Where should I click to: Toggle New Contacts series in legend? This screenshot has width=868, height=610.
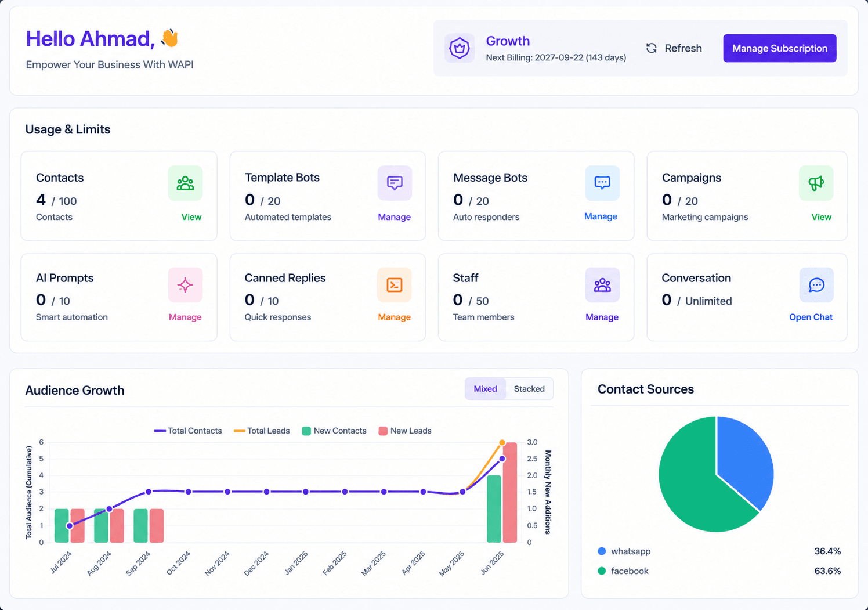(334, 431)
